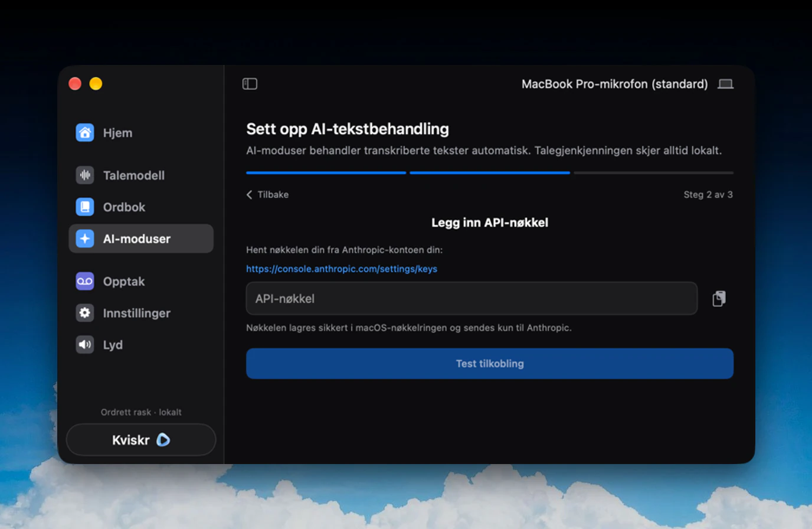Click into the API-nøkkel input field

[472, 299]
